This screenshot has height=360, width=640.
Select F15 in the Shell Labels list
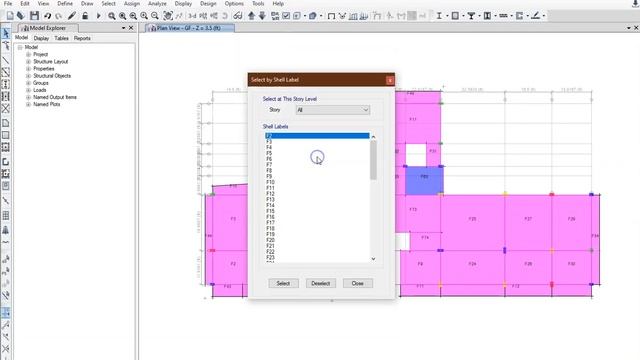coord(318,211)
